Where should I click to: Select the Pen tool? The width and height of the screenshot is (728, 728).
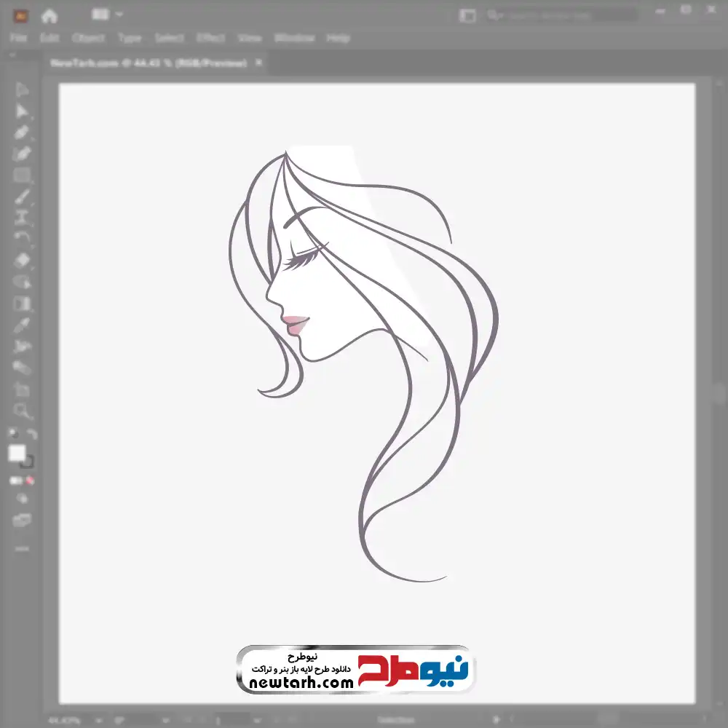click(22, 132)
